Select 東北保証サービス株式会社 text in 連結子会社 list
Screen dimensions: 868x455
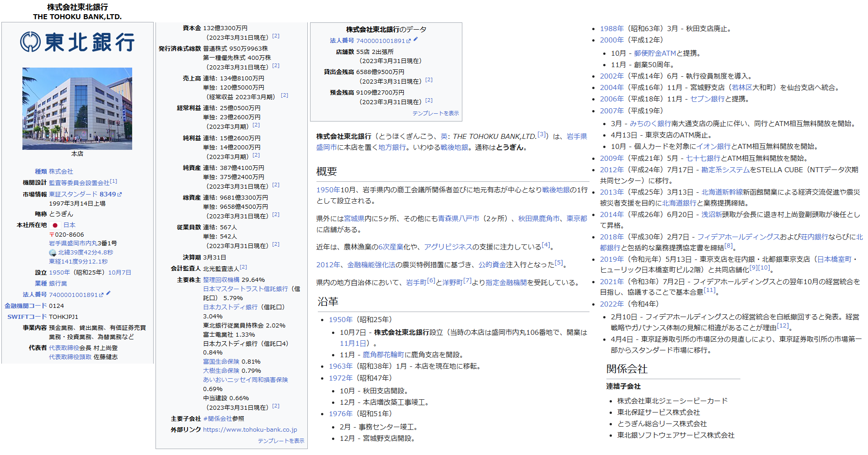tap(659, 413)
